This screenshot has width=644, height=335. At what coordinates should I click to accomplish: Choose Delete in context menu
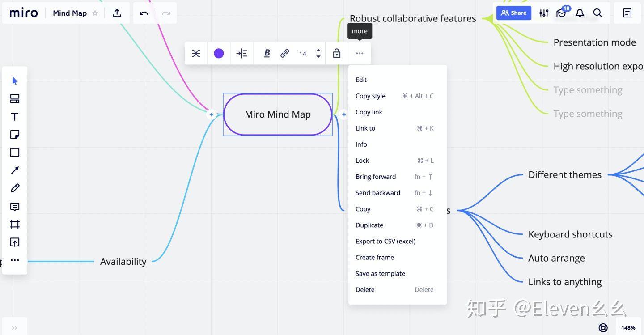[398, 289]
